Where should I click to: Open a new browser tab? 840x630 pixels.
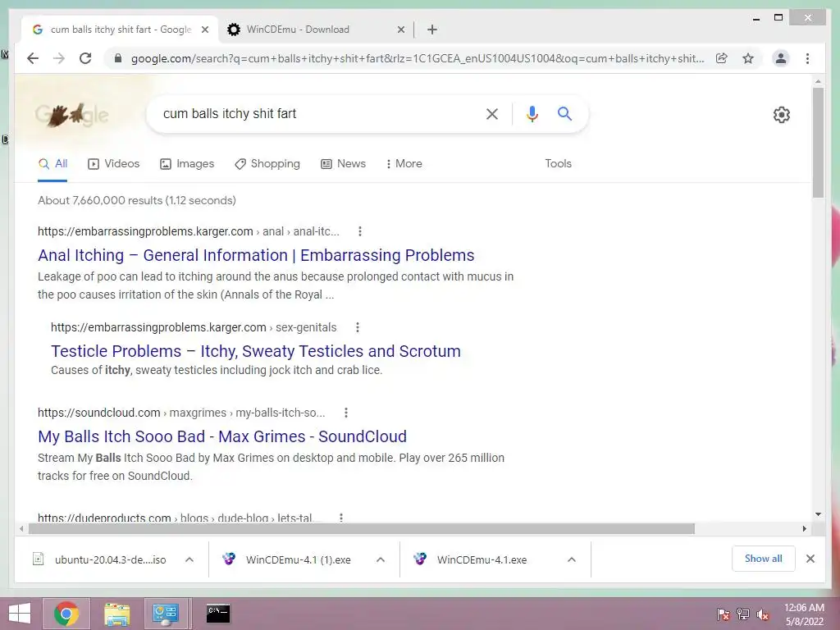(431, 30)
